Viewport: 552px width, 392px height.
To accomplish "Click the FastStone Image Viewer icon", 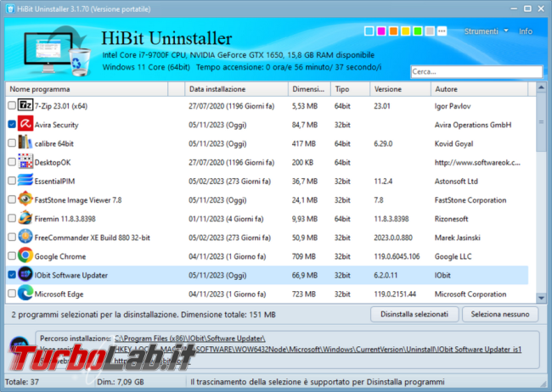I will 25,199.
